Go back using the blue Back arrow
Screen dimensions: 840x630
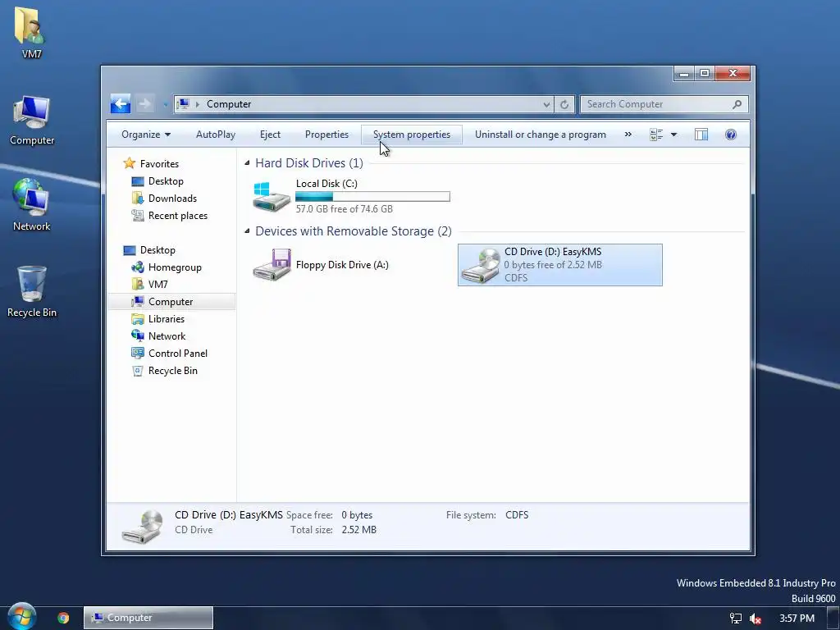coord(121,104)
